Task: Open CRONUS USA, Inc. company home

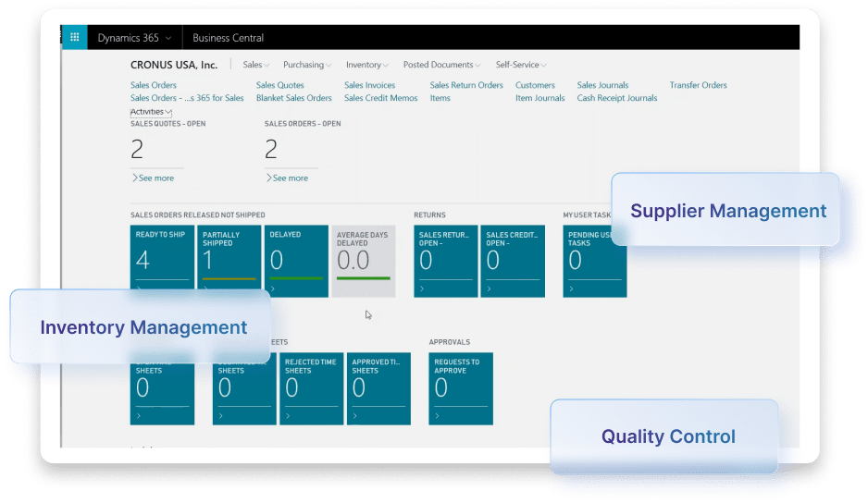Action: point(174,65)
